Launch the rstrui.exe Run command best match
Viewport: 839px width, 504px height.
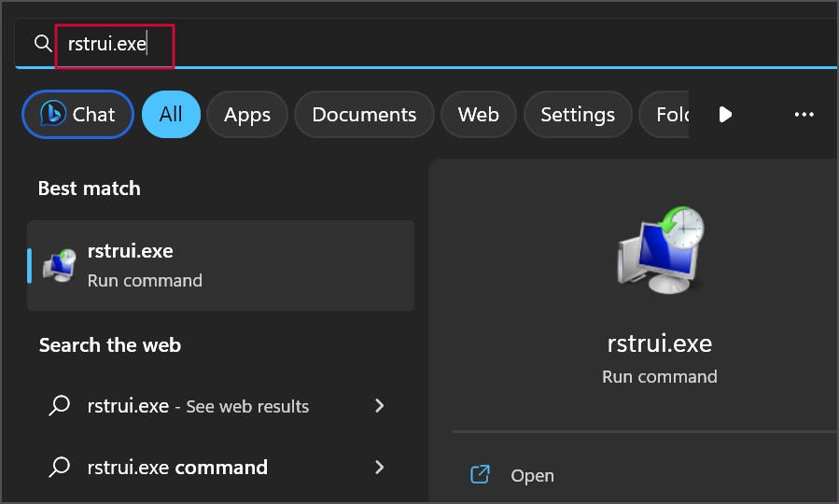pos(221,265)
